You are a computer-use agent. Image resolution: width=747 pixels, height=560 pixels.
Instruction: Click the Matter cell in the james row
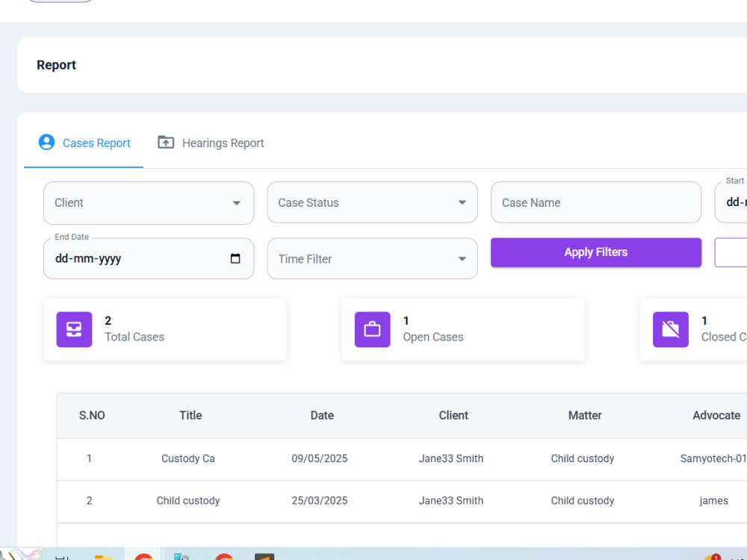[583, 500]
